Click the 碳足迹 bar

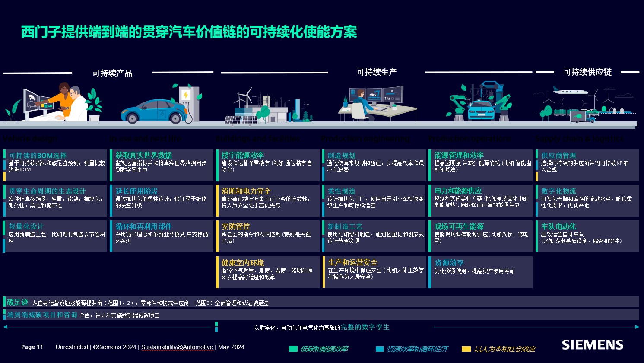pos(321,302)
